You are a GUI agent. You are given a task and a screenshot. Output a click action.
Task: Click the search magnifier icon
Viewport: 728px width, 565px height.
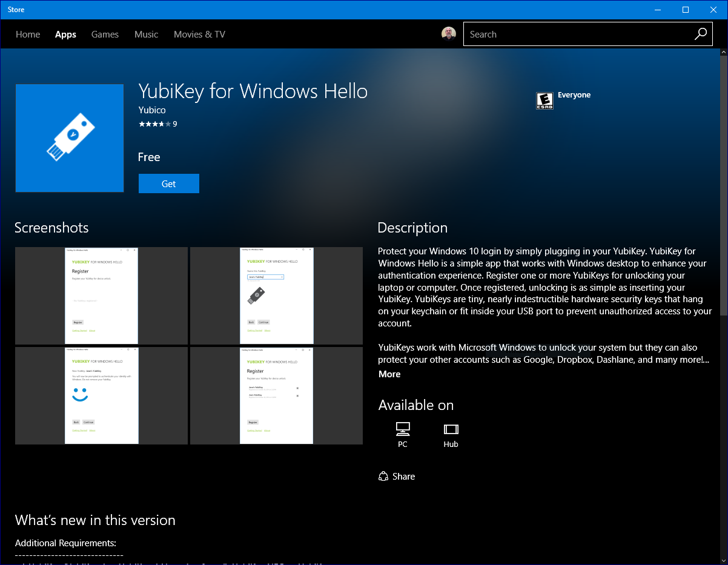(700, 35)
